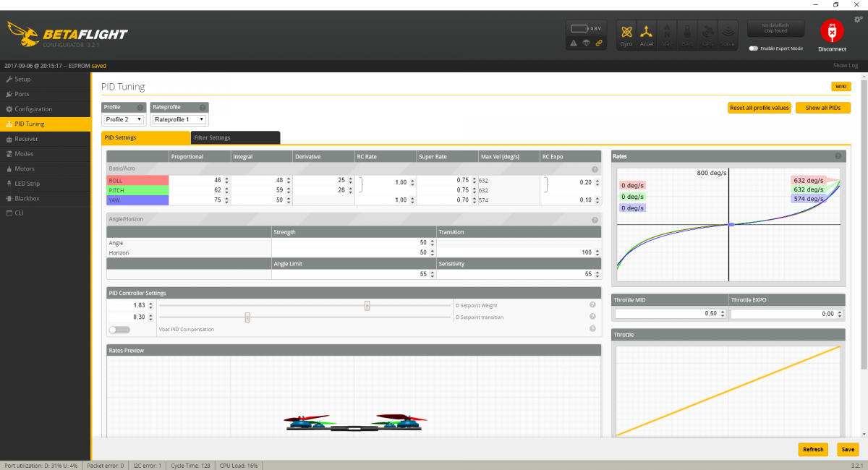Go to the Blackbox sidebar item

click(x=27, y=198)
